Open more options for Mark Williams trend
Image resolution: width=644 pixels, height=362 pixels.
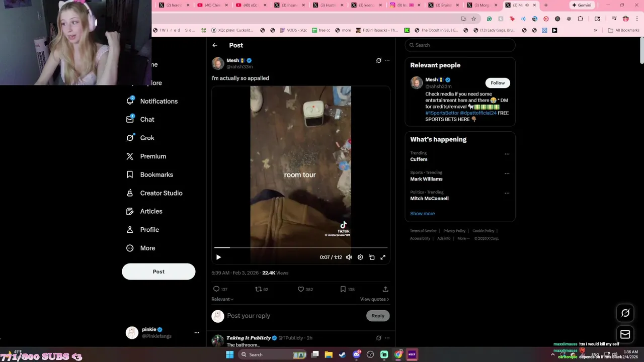pos(507,173)
